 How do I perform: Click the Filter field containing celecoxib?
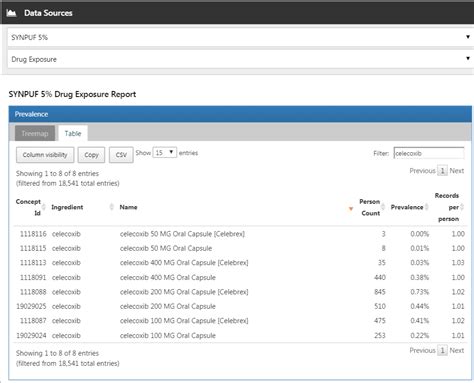pos(429,153)
